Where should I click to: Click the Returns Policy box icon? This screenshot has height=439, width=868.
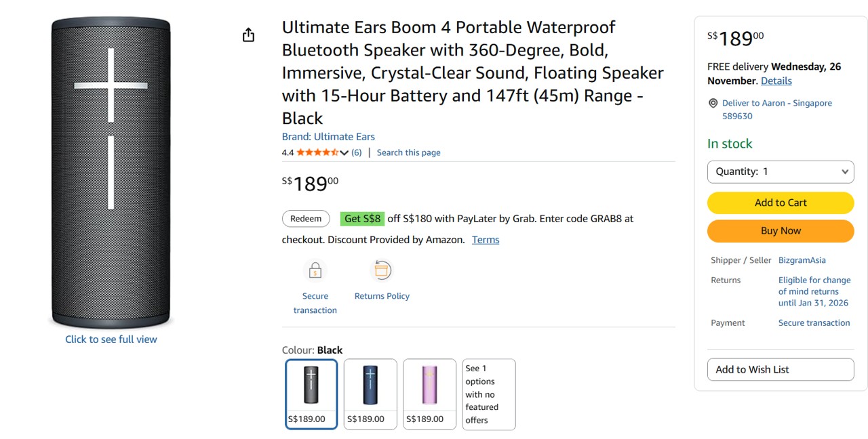point(382,270)
